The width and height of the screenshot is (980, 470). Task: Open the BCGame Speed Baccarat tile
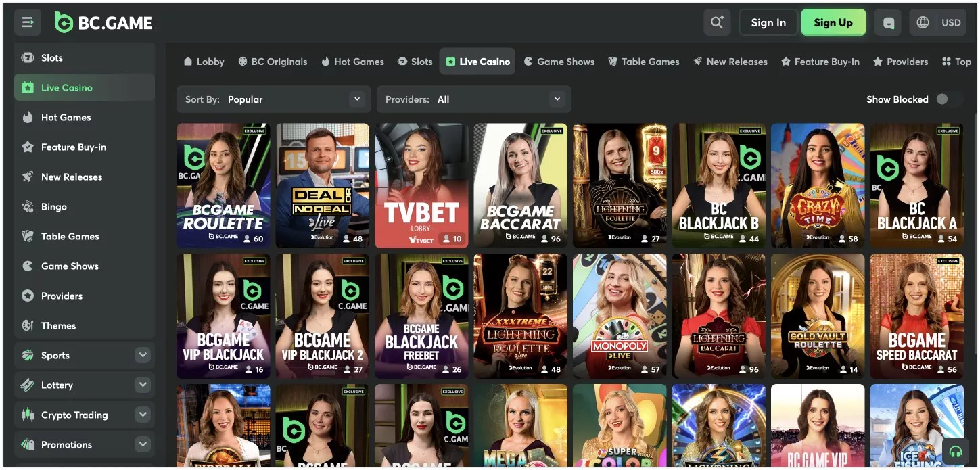[x=917, y=316]
